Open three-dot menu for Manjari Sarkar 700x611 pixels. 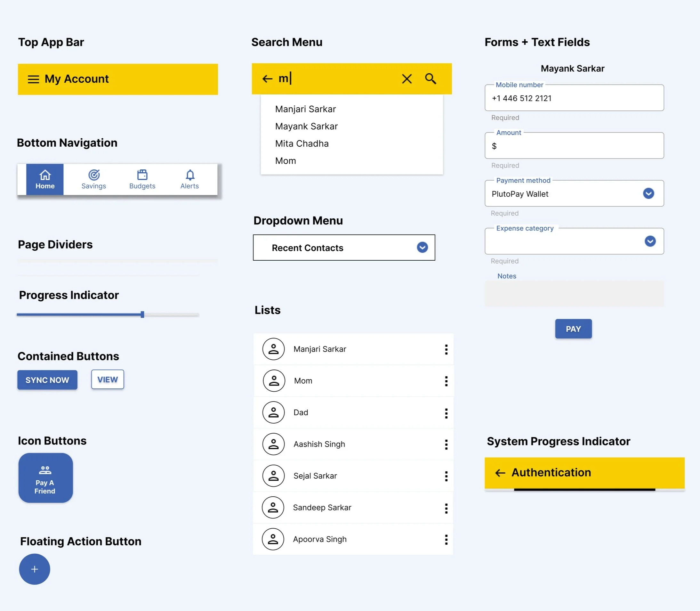(x=446, y=349)
